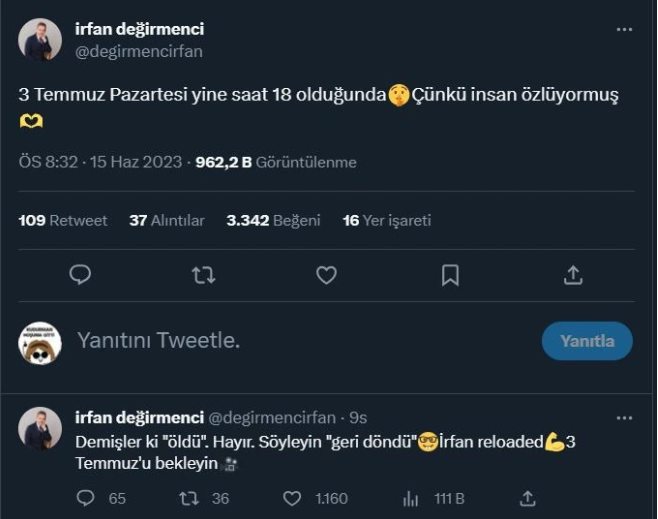658x519 pixels.
Task: Open more options on reply tweet
Action: click(624, 416)
